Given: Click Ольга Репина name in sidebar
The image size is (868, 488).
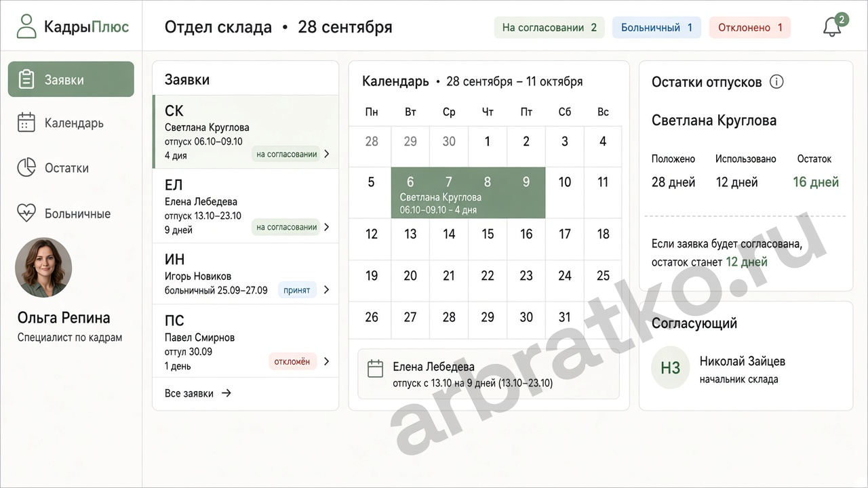Looking at the screenshot, I should click(x=64, y=318).
